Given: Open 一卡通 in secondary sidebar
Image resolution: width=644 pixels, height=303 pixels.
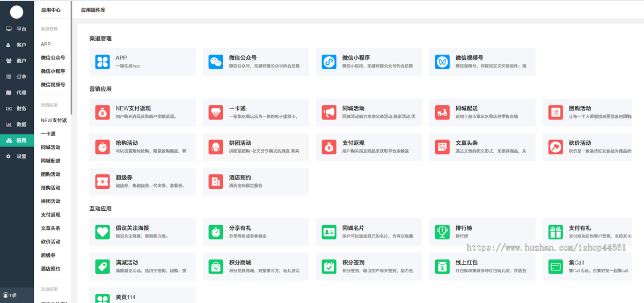Looking at the screenshot, I should tap(48, 134).
